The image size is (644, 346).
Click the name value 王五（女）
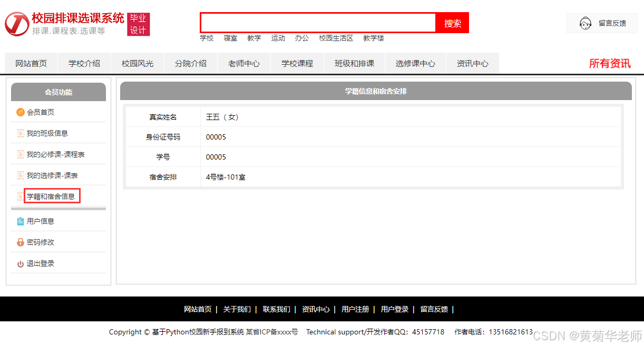point(223,117)
